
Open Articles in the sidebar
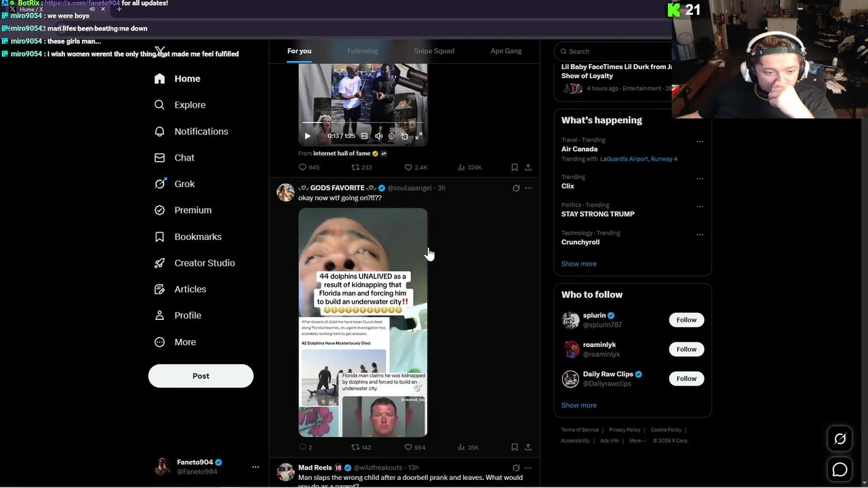tap(180, 289)
